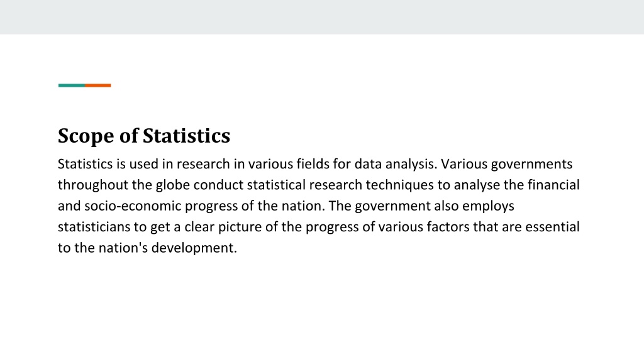The image size is (644, 362).
Task: Click the word 'techniques' in the paragraph
Action: click(x=399, y=185)
